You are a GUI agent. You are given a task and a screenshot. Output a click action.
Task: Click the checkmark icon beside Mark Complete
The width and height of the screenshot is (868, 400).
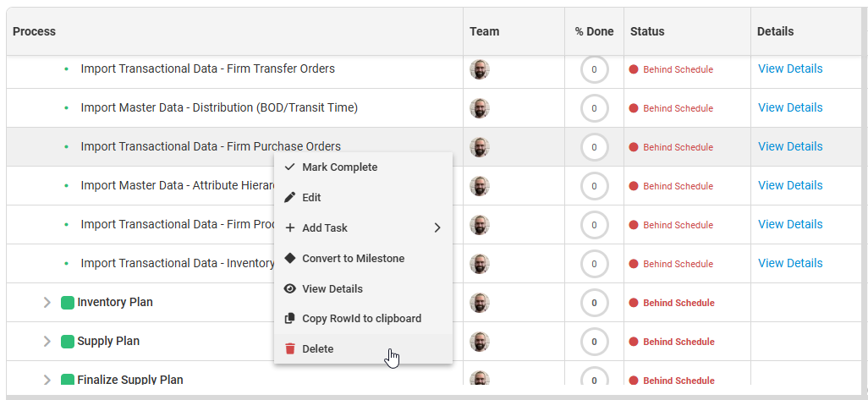tap(290, 167)
